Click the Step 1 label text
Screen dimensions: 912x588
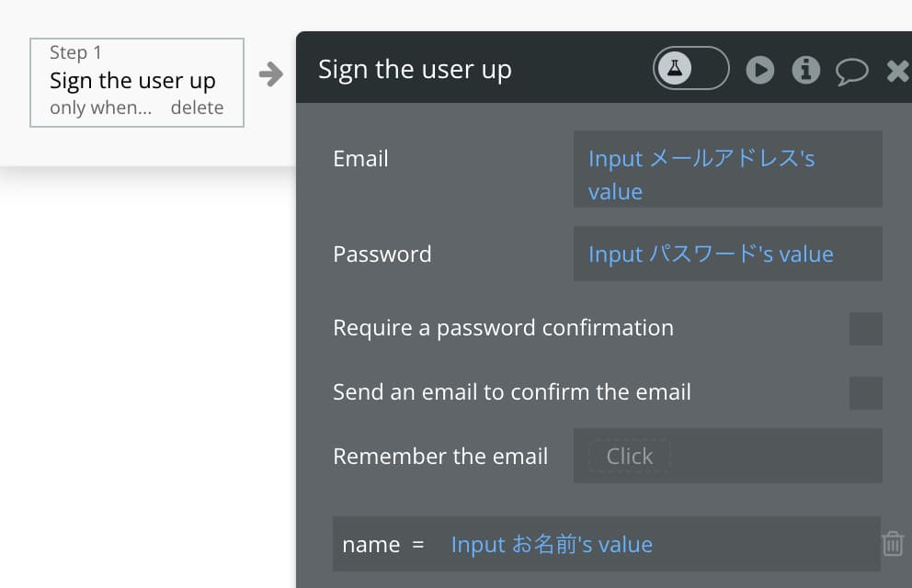click(75, 52)
